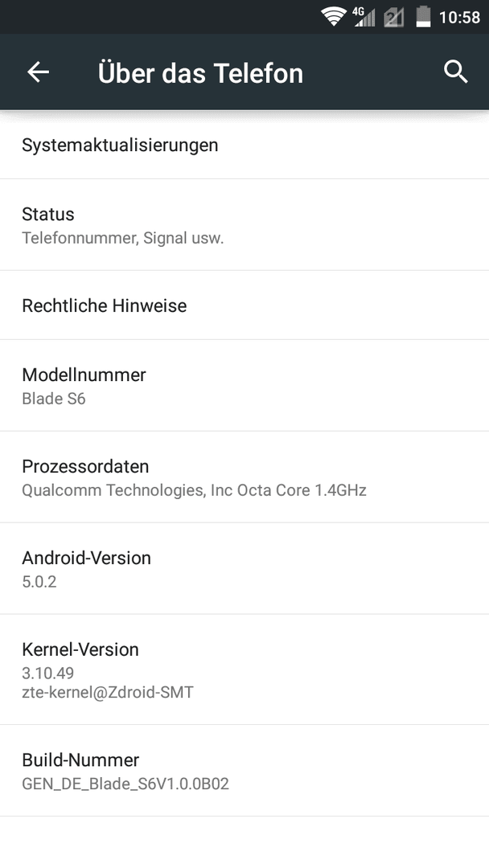Open Systemaktualisierungen
The height and width of the screenshot is (868, 489).
point(244,145)
